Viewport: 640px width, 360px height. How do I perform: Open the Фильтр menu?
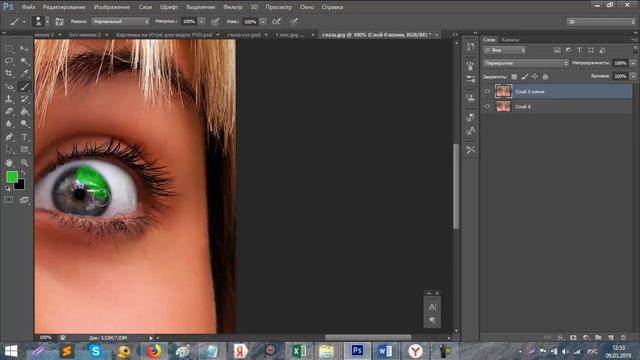coord(233,7)
